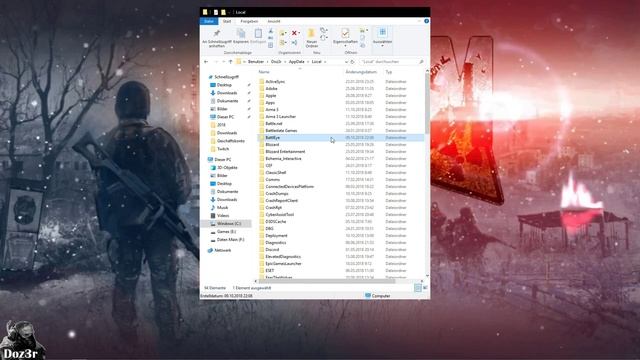
Task: Select the Games (E:) drive
Action: point(226,231)
